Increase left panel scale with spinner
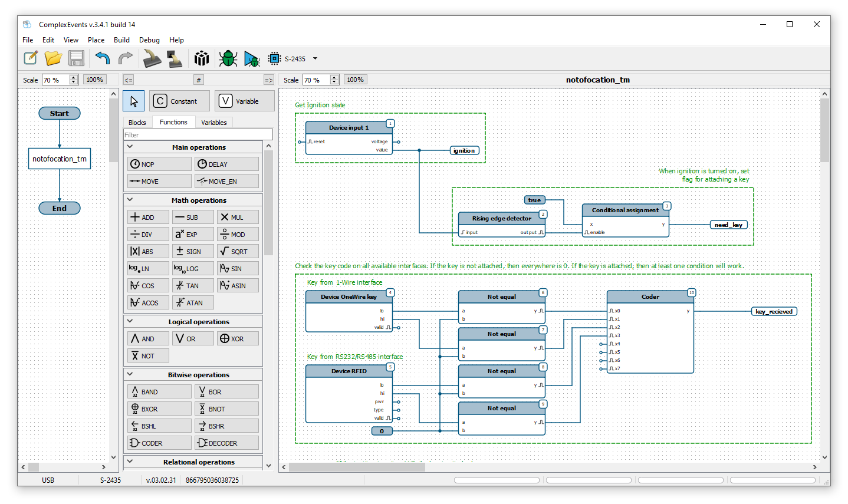 [x=74, y=77]
